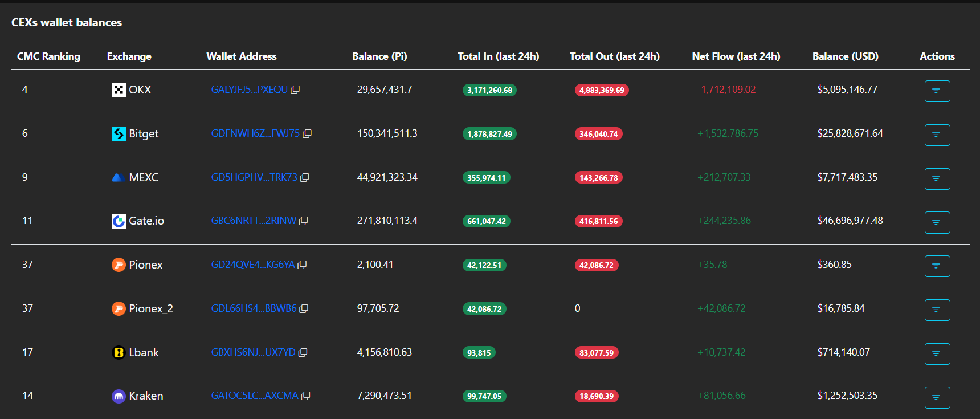This screenshot has height=419, width=980.
Task: Open filter action for MEXC row
Action: [937, 179]
